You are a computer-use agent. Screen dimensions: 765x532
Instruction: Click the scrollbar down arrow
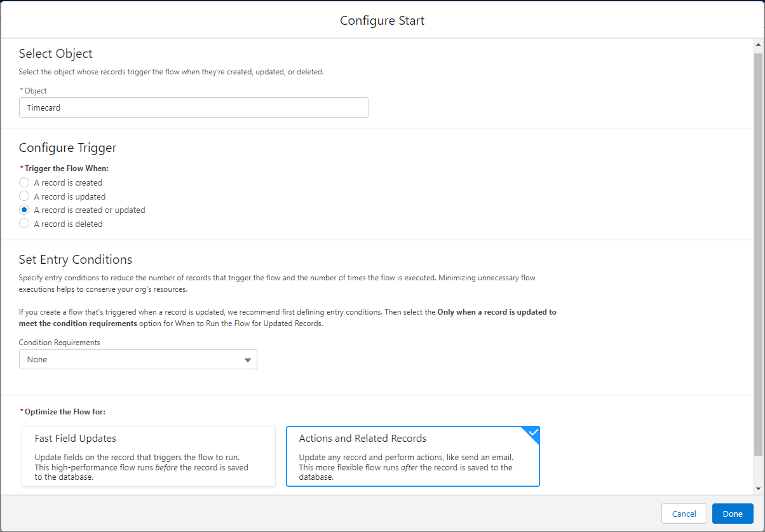pos(757,488)
